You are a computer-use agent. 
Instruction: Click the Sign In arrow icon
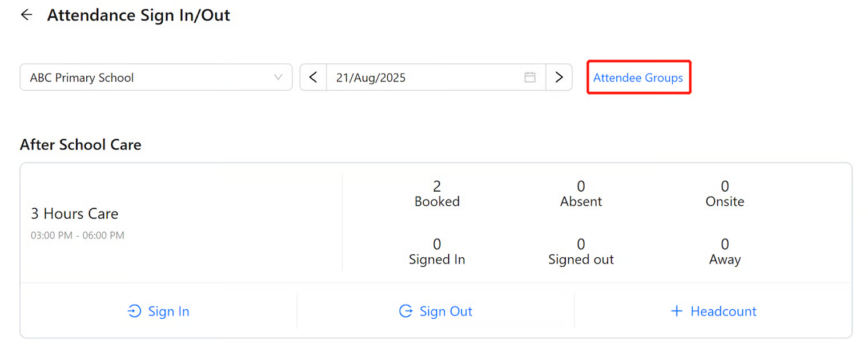click(x=134, y=311)
